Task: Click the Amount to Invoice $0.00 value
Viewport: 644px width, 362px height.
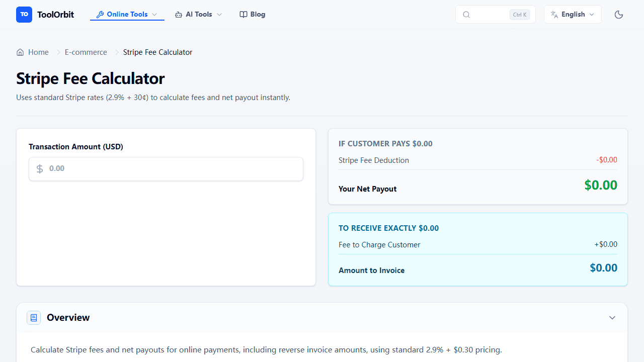Action: 604,268
